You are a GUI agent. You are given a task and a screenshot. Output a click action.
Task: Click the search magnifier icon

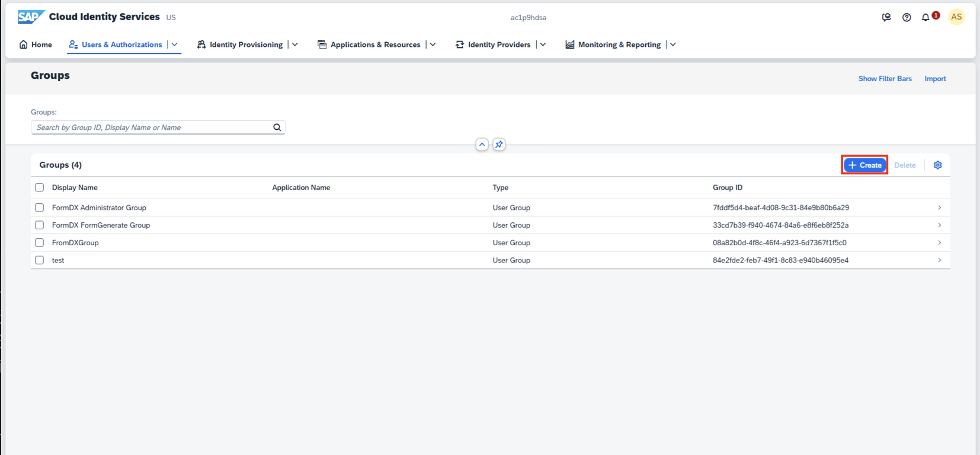click(277, 127)
